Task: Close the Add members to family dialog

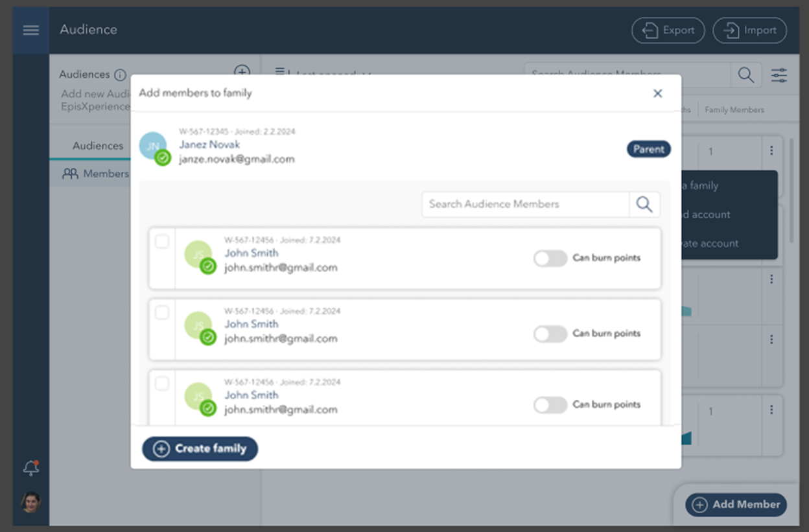Action: click(657, 93)
